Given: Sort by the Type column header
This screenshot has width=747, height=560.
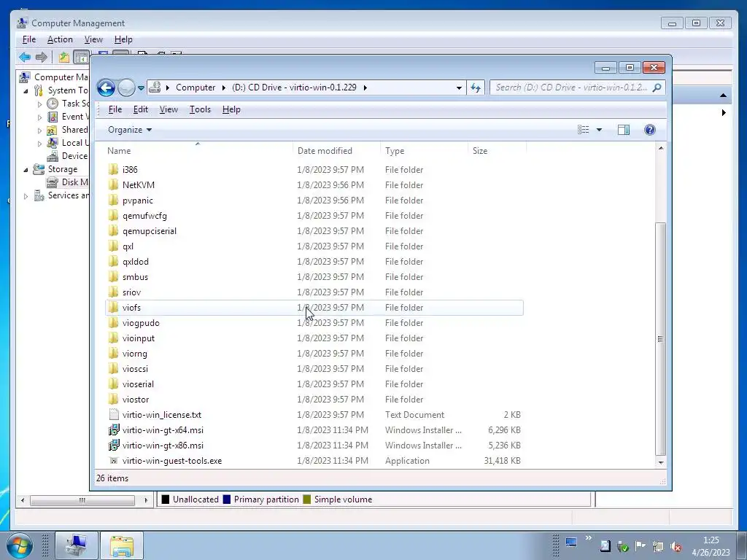Looking at the screenshot, I should click(x=395, y=150).
